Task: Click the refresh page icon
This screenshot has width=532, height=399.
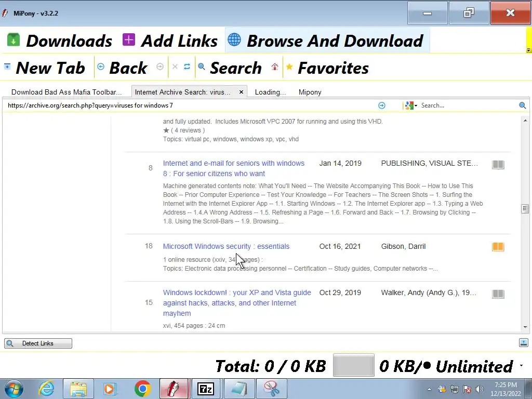Action: pos(187,66)
